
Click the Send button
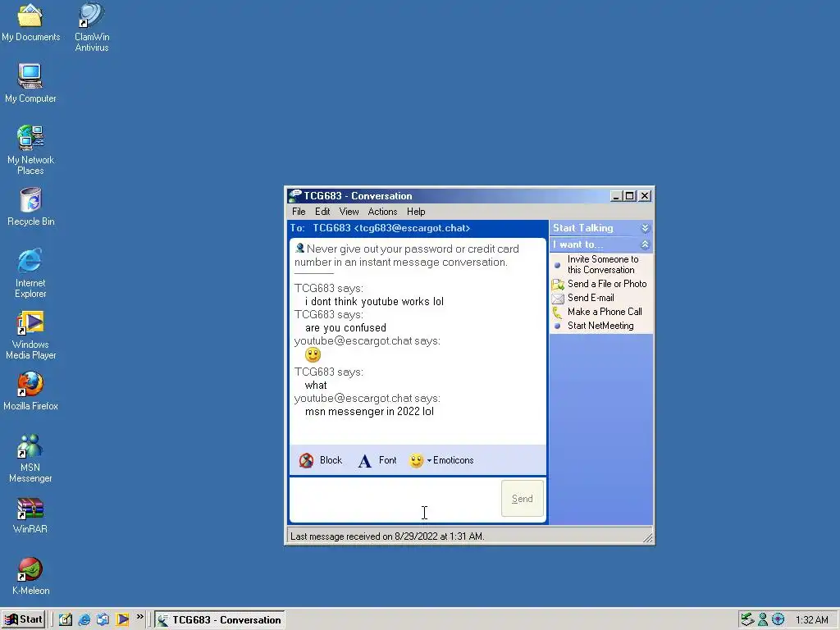[523, 499]
